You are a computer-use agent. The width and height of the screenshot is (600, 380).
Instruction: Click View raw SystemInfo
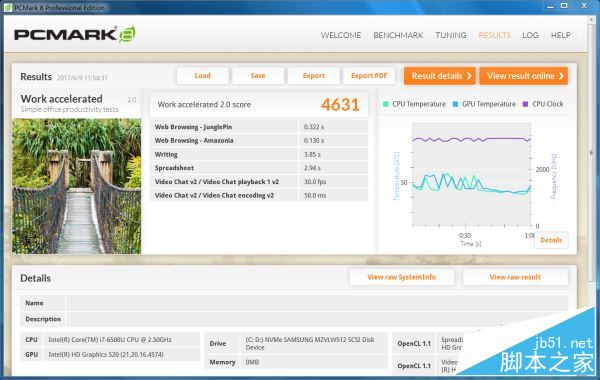[x=401, y=277]
